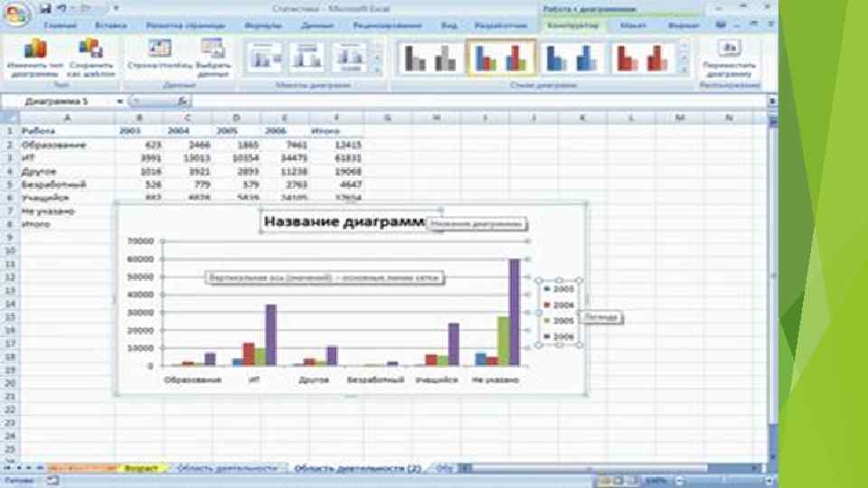The height and width of the screenshot is (488, 868).
Task: Switch to Normal view in status bar
Action: (x=605, y=481)
